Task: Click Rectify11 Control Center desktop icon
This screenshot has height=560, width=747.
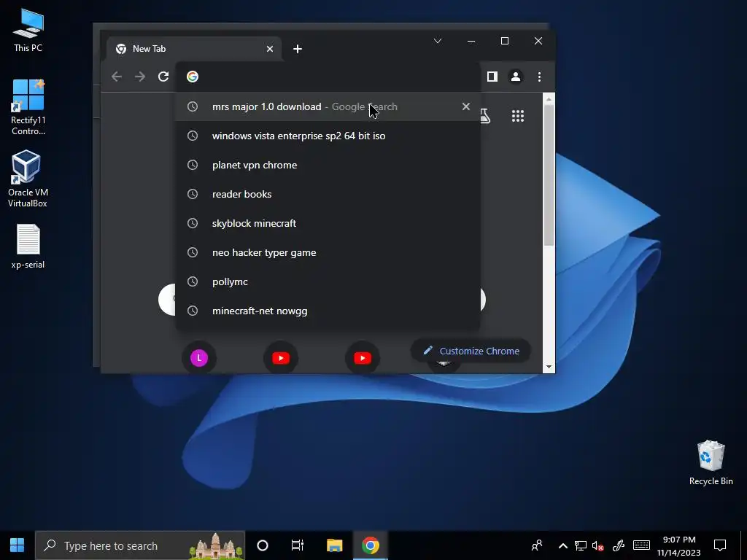Action: pyautogui.click(x=28, y=108)
